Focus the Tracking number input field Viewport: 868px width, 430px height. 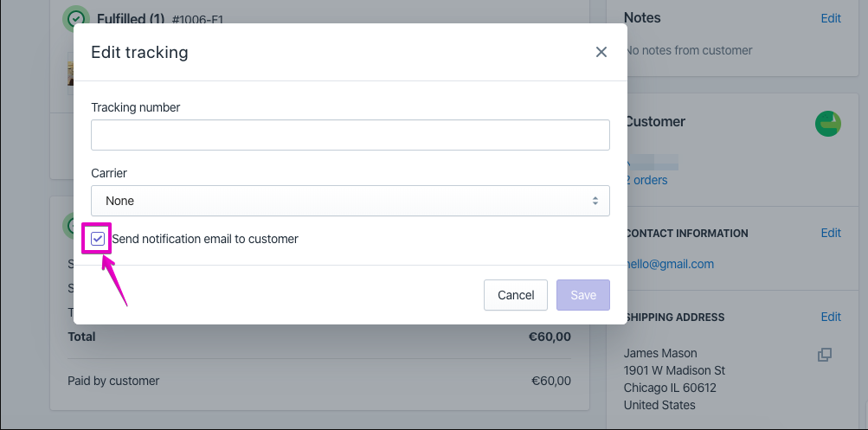pos(350,135)
